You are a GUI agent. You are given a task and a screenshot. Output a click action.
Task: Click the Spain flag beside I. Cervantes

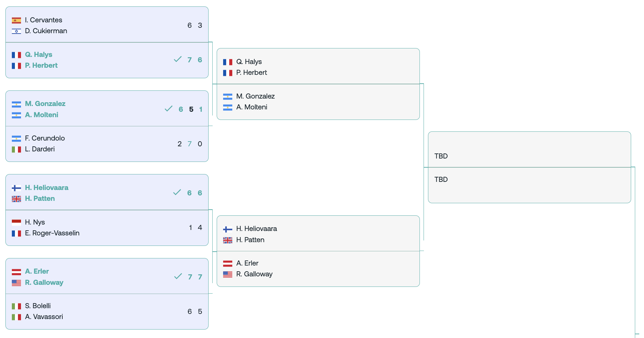tap(16, 21)
